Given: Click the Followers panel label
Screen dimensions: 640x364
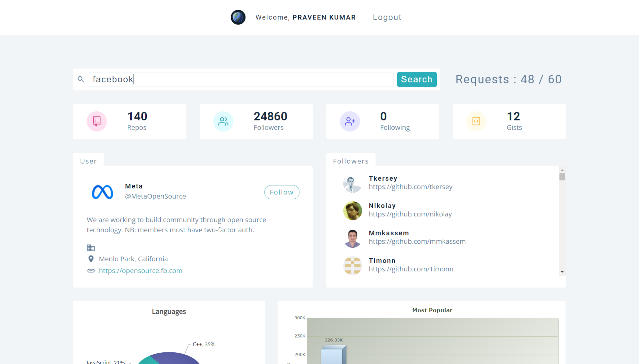Looking at the screenshot, I should point(351,161).
